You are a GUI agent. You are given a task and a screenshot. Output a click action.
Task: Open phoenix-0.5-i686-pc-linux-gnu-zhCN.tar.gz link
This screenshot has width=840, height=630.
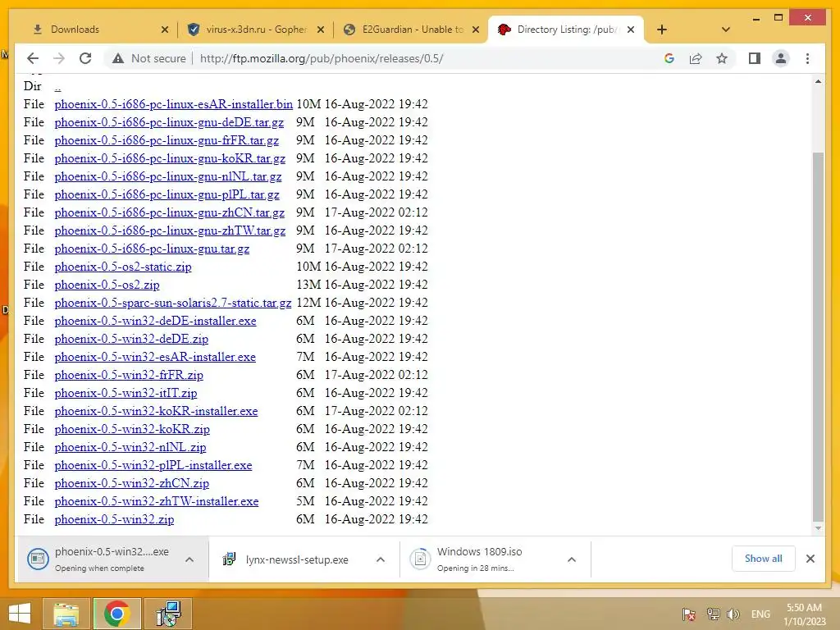169,212
